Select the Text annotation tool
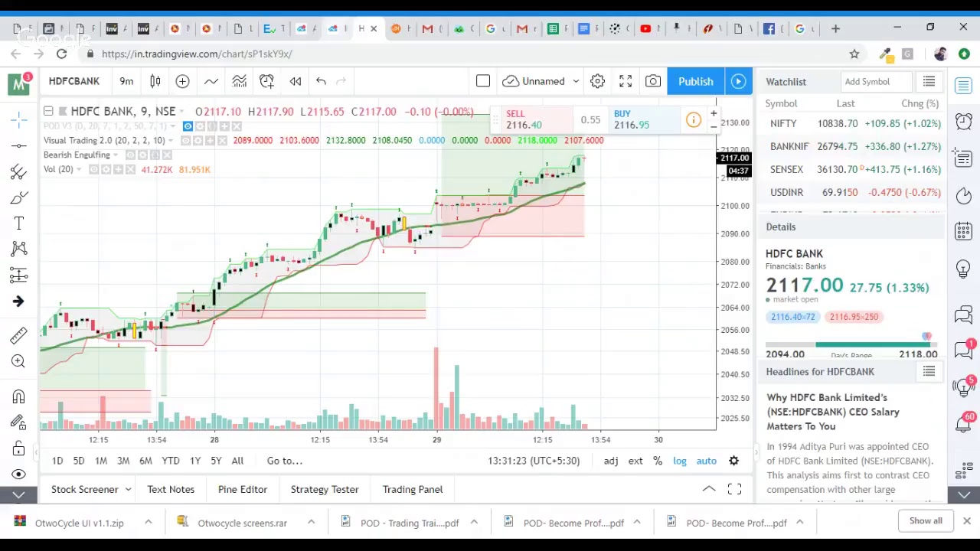The image size is (980, 551). [x=19, y=223]
